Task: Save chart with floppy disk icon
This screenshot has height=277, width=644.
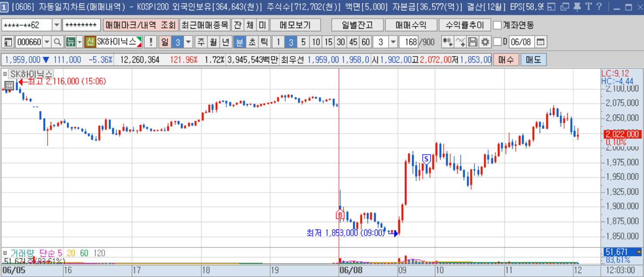Action: [x=473, y=42]
